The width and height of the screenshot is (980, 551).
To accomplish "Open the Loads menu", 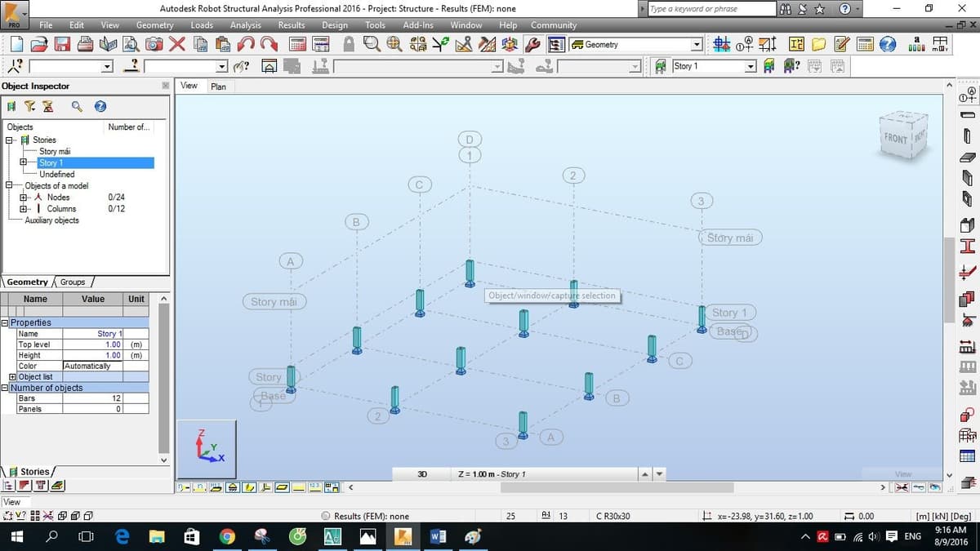I will tap(202, 25).
